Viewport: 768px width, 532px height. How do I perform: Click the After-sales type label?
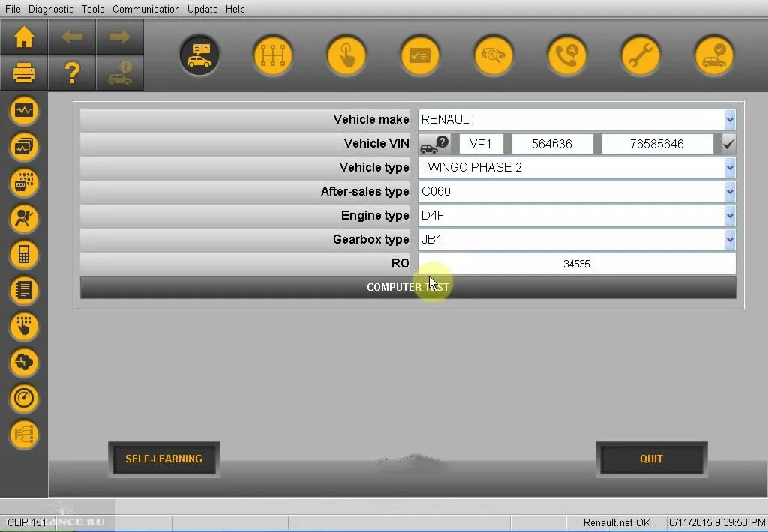tap(365, 191)
